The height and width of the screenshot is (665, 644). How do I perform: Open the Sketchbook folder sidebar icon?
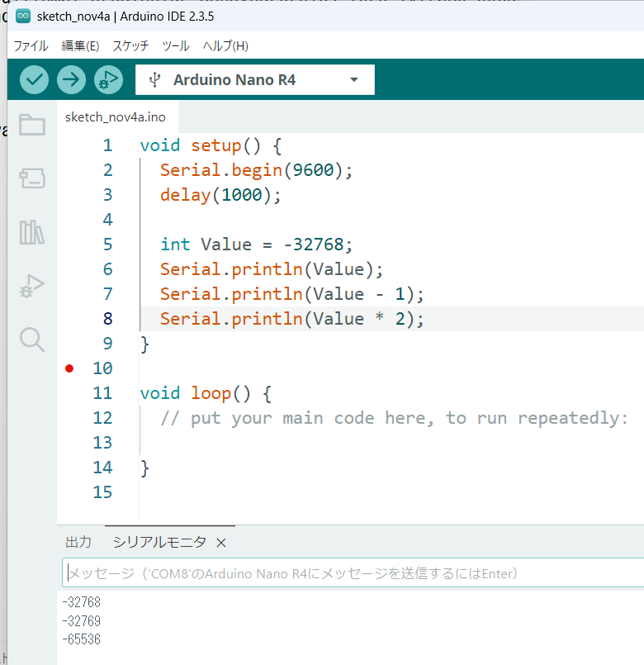coord(32,125)
